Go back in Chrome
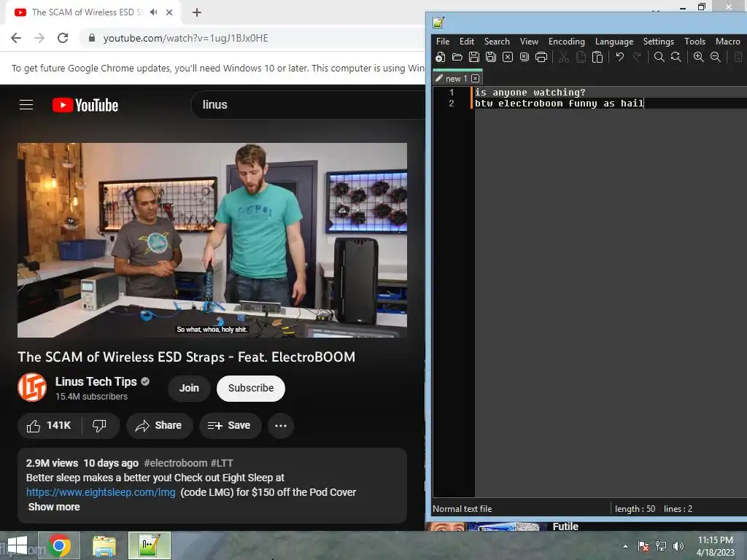This screenshot has height=560, width=747. click(16, 38)
